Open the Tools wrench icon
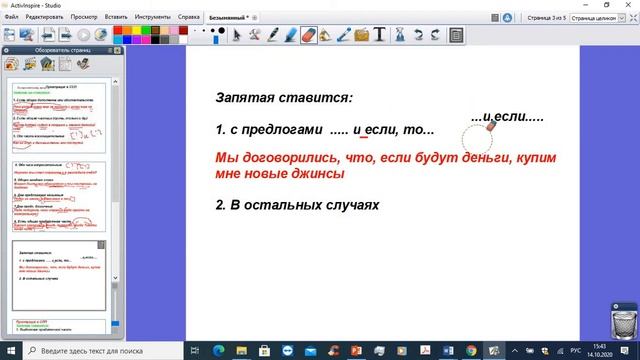This screenshot has height=360, width=640. pyautogui.click(x=255, y=35)
